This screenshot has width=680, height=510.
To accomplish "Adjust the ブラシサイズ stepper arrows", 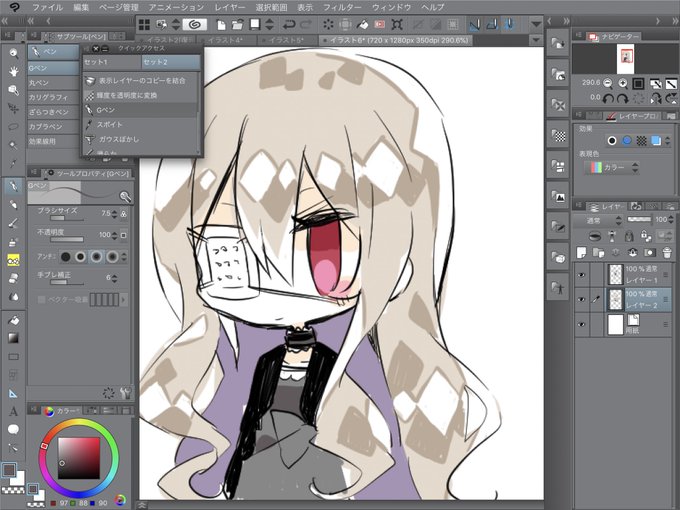I will coord(114,213).
